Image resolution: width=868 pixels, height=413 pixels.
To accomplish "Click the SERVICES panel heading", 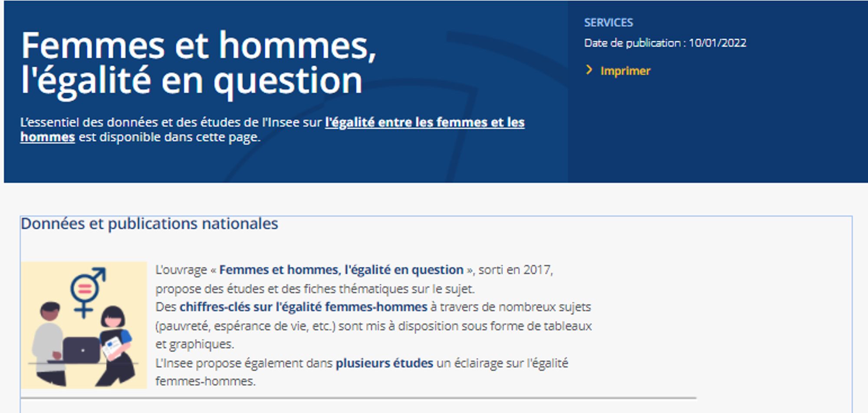I will [x=608, y=22].
